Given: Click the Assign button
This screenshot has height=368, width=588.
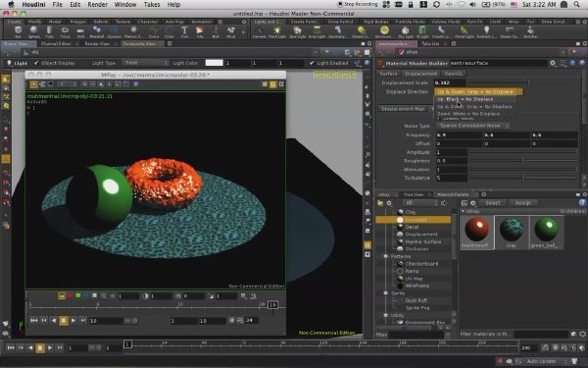Looking at the screenshot, I should point(522,203).
